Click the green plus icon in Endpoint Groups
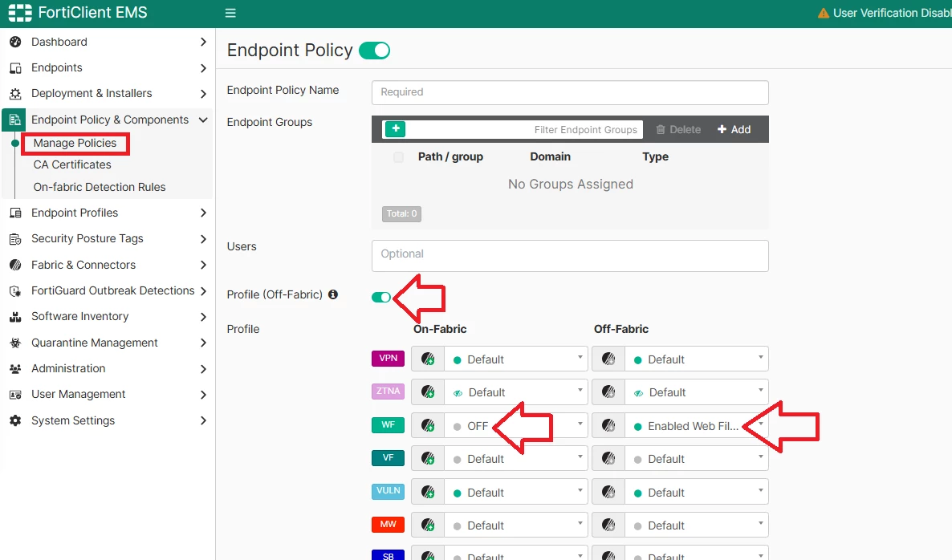Screen dimensions: 952x560 click(x=395, y=128)
